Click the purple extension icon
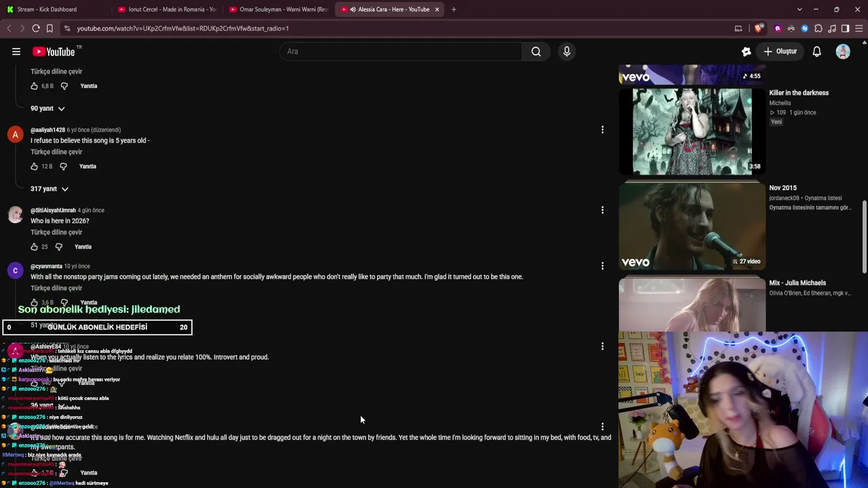 (778, 28)
